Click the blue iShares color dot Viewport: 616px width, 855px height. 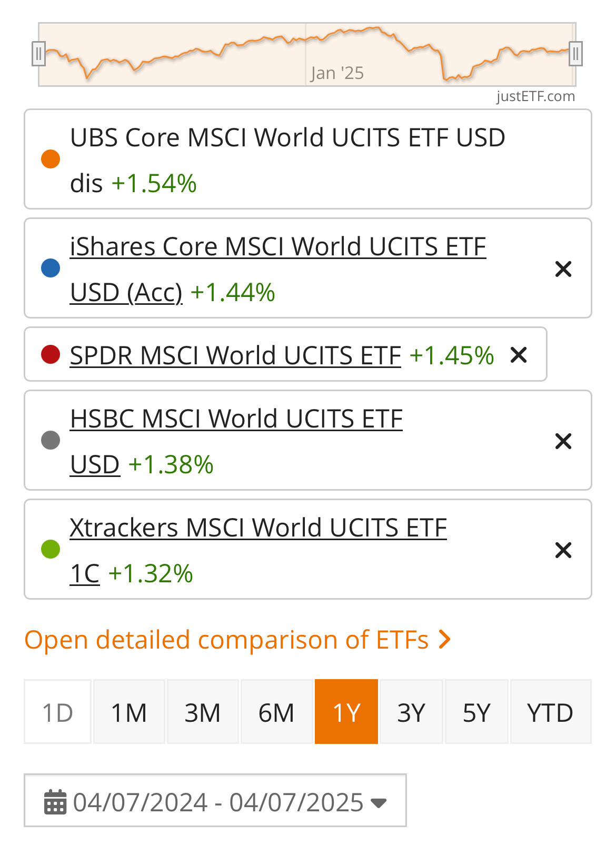51,268
